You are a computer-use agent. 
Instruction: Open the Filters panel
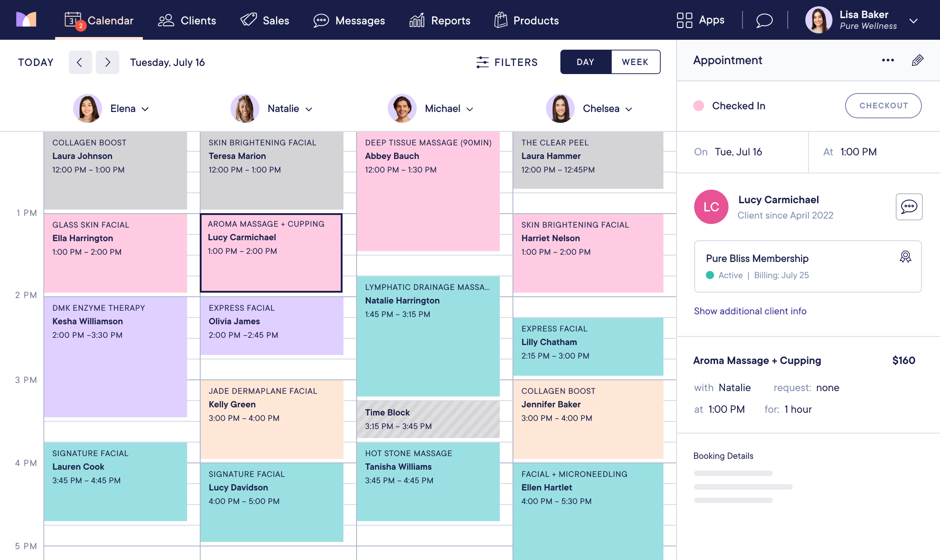[508, 62]
